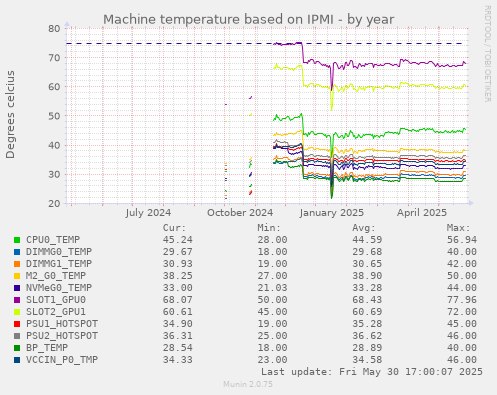Select the DIMMG1_TEMP legend label
Image resolution: width=497 pixels, height=395 pixels.
point(59,264)
